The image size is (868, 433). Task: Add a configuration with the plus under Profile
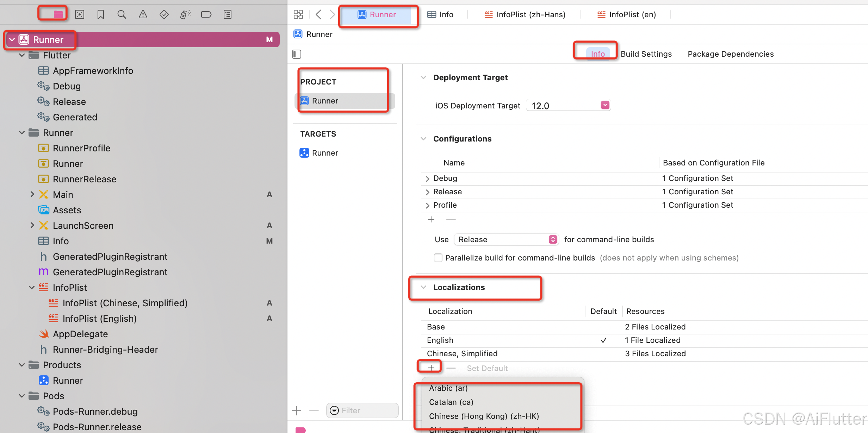click(431, 220)
